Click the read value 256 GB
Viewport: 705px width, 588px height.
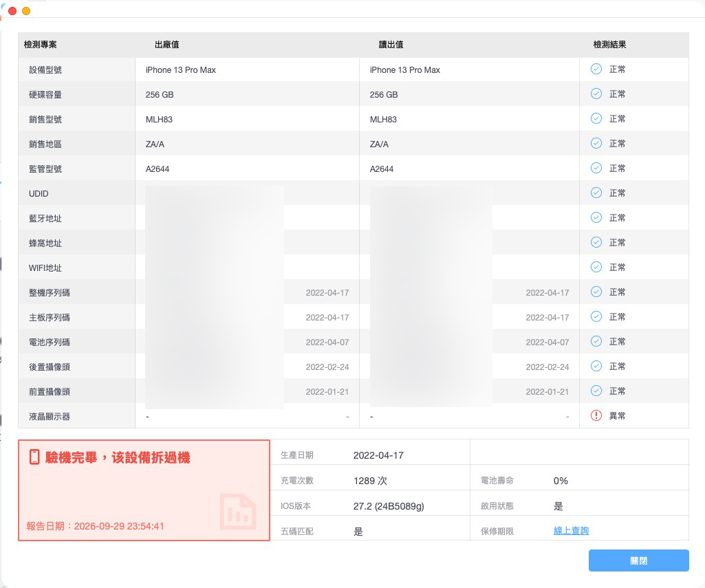tap(384, 95)
